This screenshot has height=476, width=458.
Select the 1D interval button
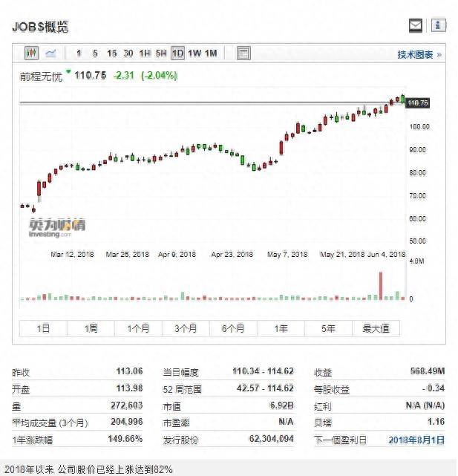177,53
